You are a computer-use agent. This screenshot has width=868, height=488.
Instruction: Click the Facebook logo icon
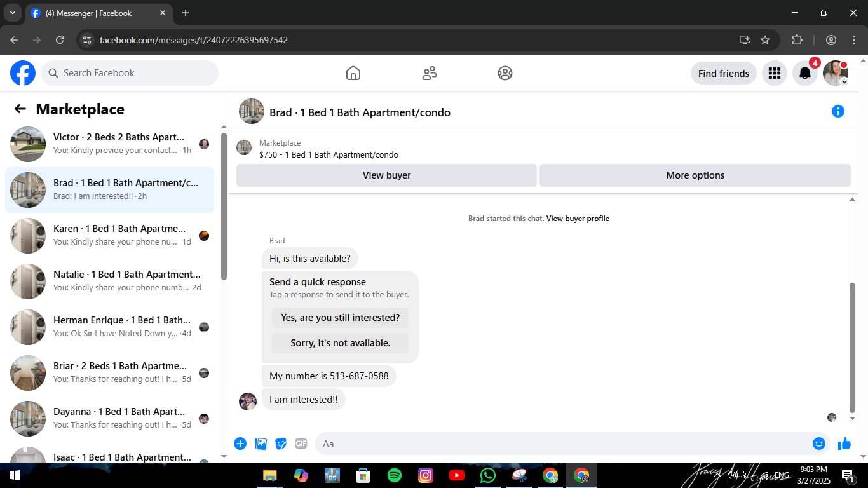click(23, 73)
